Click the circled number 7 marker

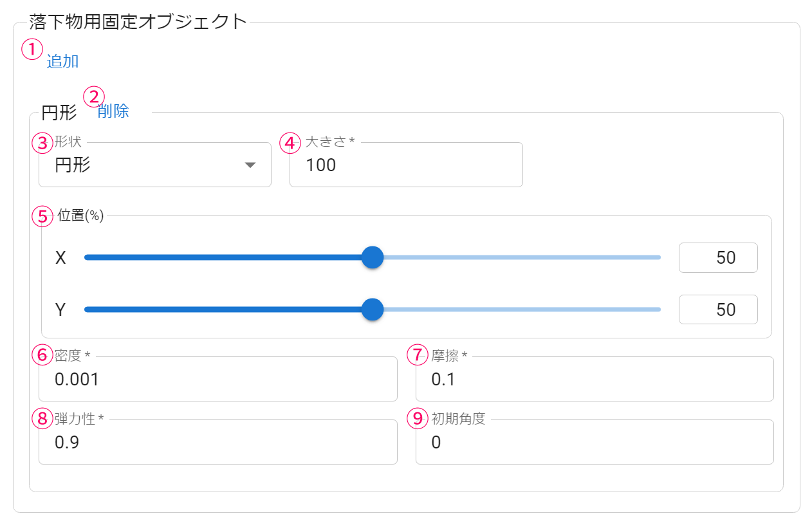(419, 355)
